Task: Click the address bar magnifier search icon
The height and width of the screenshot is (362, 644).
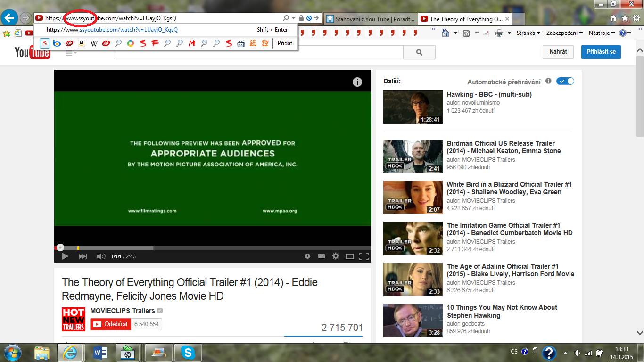Action: pyautogui.click(x=286, y=18)
